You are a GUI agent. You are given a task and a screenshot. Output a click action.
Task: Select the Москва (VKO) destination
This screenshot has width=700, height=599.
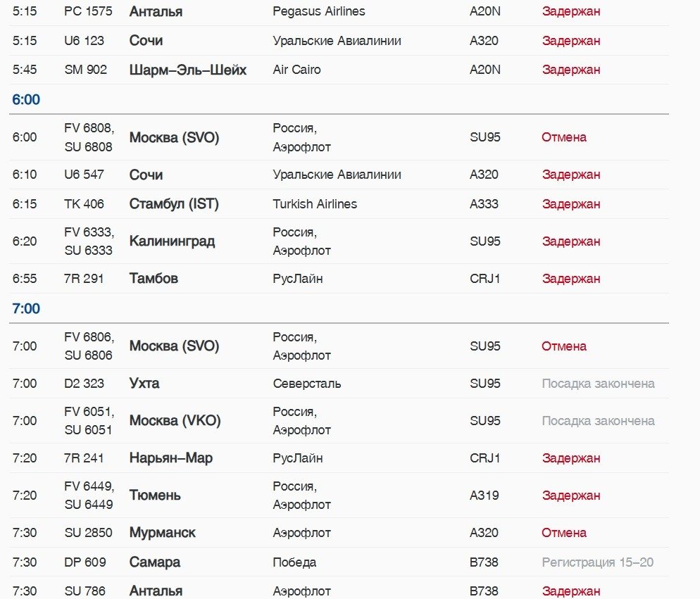click(x=175, y=420)
